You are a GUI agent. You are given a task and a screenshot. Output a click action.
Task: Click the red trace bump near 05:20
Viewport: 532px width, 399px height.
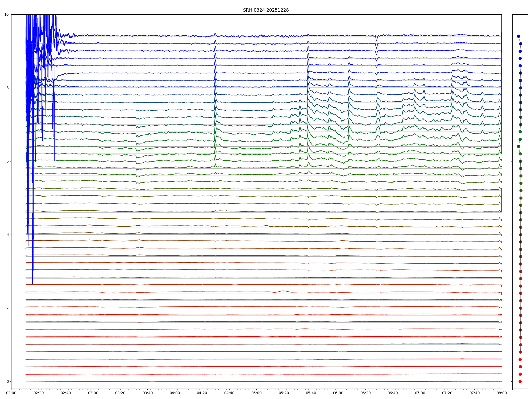(283, 291)
